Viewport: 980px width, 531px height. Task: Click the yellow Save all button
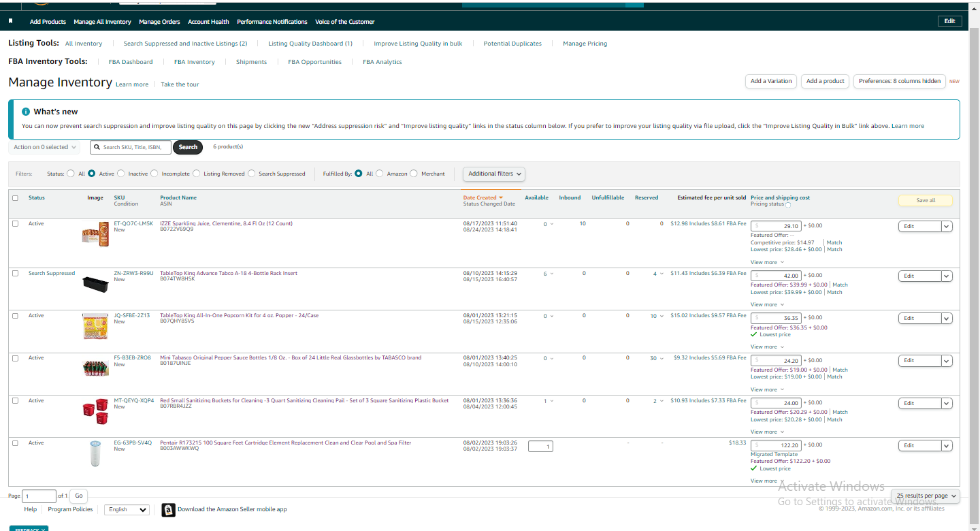(x=926, y=200)
